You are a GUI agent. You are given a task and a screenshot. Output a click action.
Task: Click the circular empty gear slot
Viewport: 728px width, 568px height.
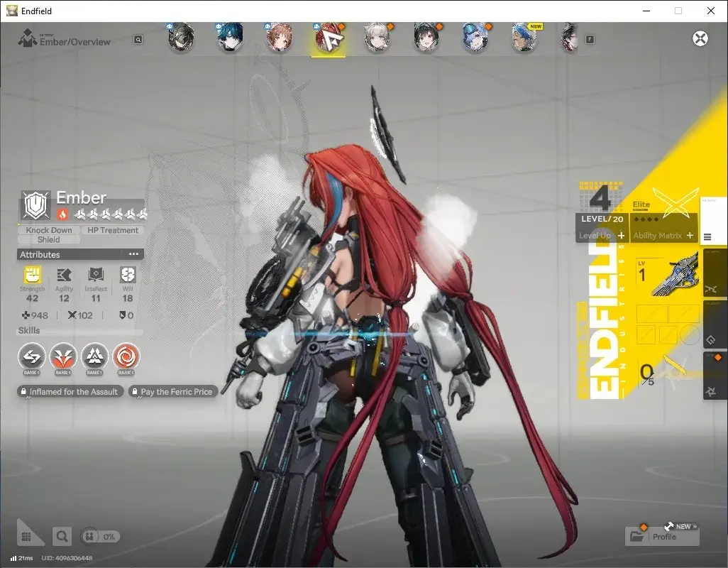690,334
